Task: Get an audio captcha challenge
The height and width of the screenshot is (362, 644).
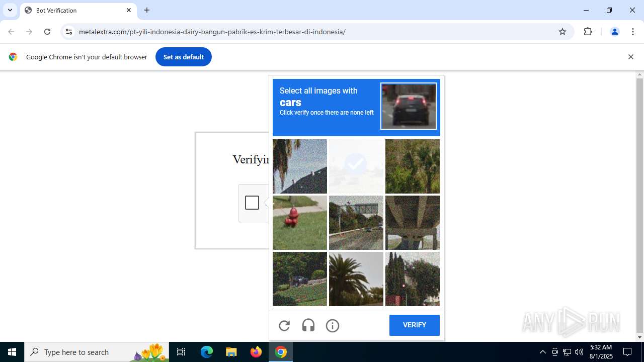Action: pos(308,326)
